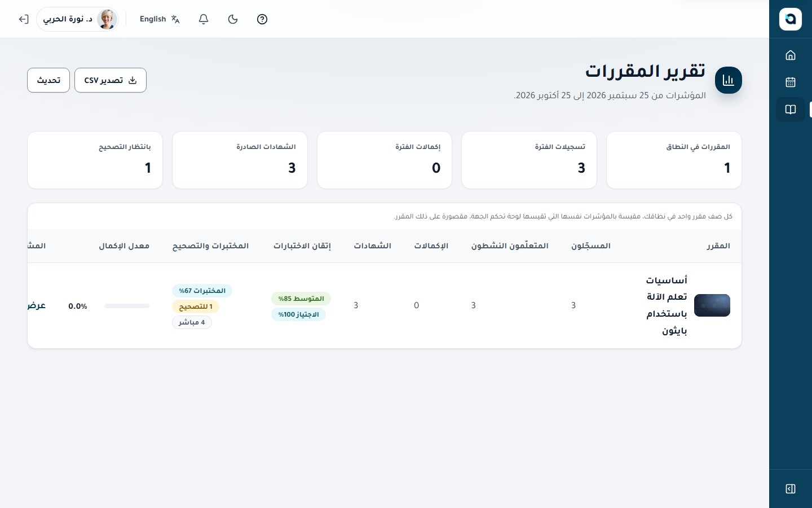Viewport: 812px width, 508px height.
Task: Click the الاجتياز 100% badge
Action: pyautogui.click(x=298, y=314)
